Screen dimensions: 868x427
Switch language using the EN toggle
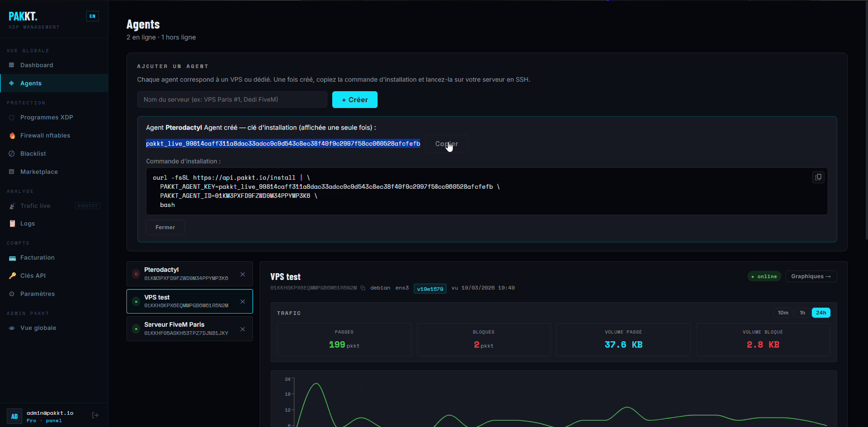tap(92, 16)
